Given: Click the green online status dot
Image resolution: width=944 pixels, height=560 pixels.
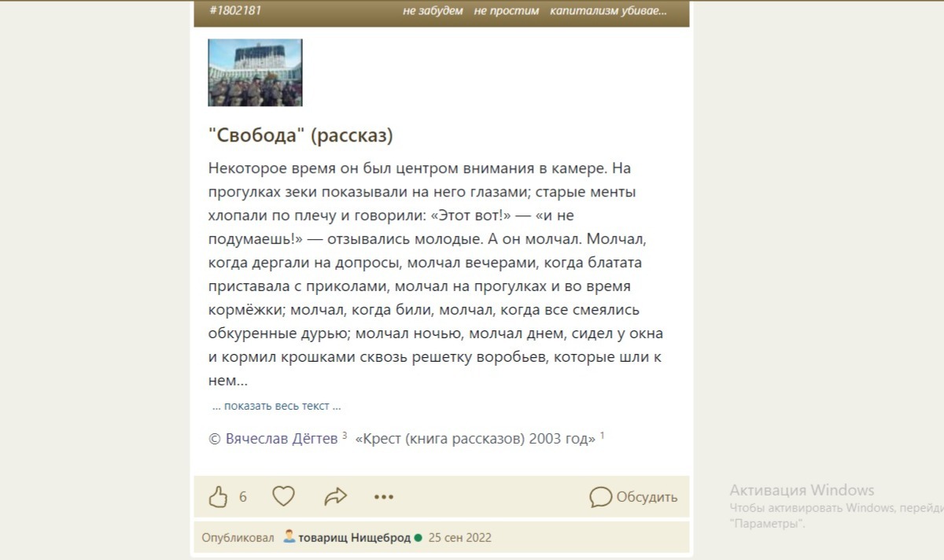Looking at the screenshot, I should [x=417, y=537].
